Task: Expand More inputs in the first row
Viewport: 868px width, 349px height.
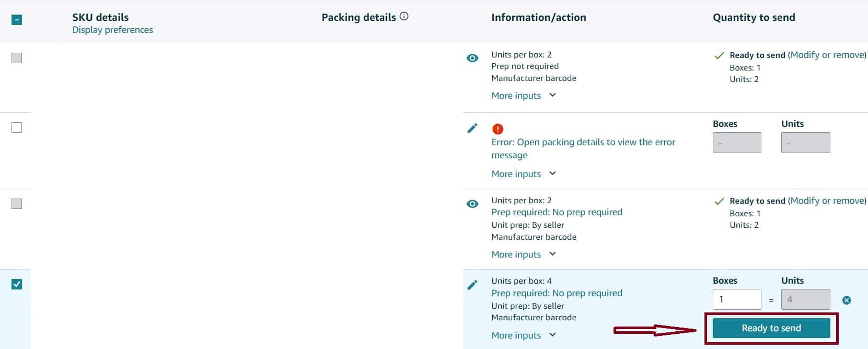Action: (x=524, y=96)
